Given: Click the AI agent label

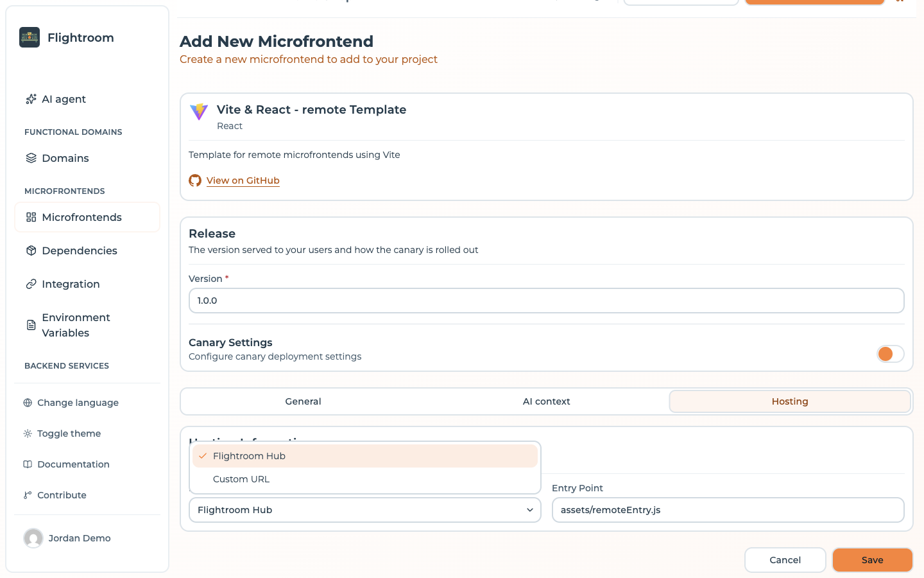Looking at the screenshot, I should tap(64, 99).
